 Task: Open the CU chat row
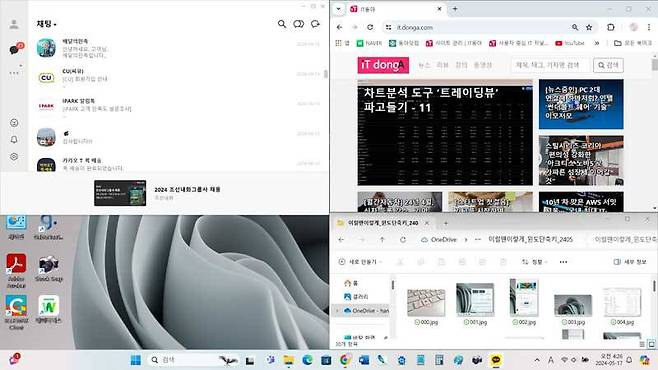[178, 78]
